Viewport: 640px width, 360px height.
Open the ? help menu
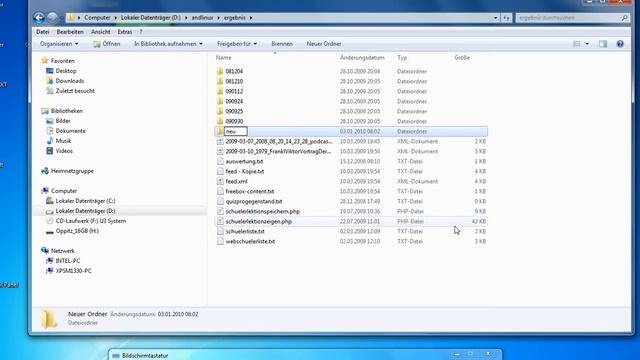[x=141, y=31]
